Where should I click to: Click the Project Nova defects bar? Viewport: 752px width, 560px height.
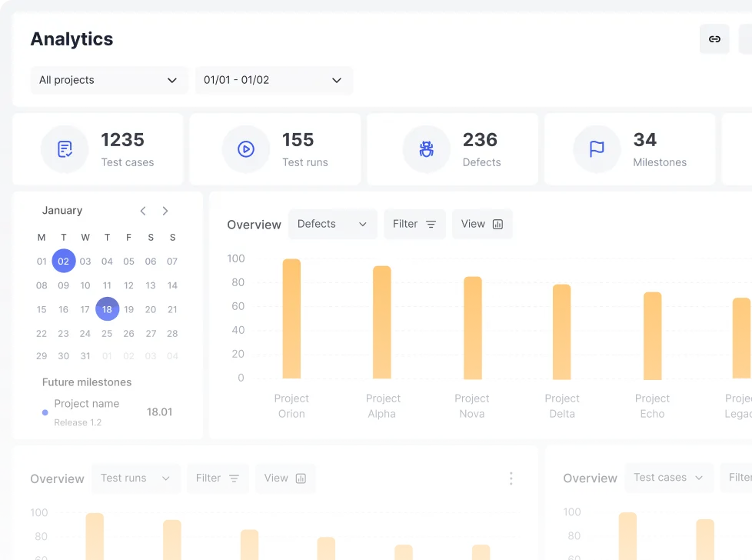point(472,328)
